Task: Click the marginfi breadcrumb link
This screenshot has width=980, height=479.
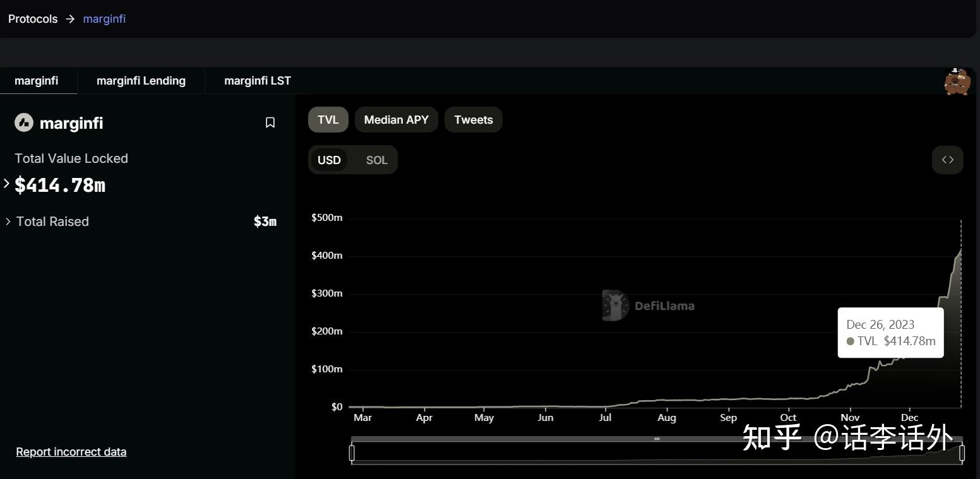Action: click(x=104, y=19)
